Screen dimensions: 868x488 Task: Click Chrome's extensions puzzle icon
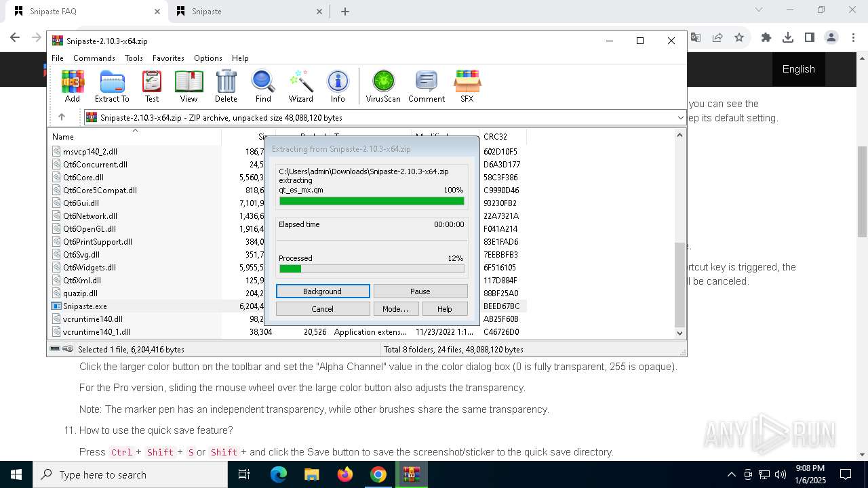766,37
